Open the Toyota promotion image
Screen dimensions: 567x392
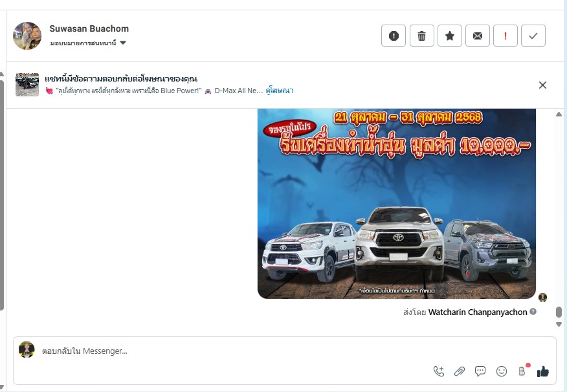pos(396,203)
